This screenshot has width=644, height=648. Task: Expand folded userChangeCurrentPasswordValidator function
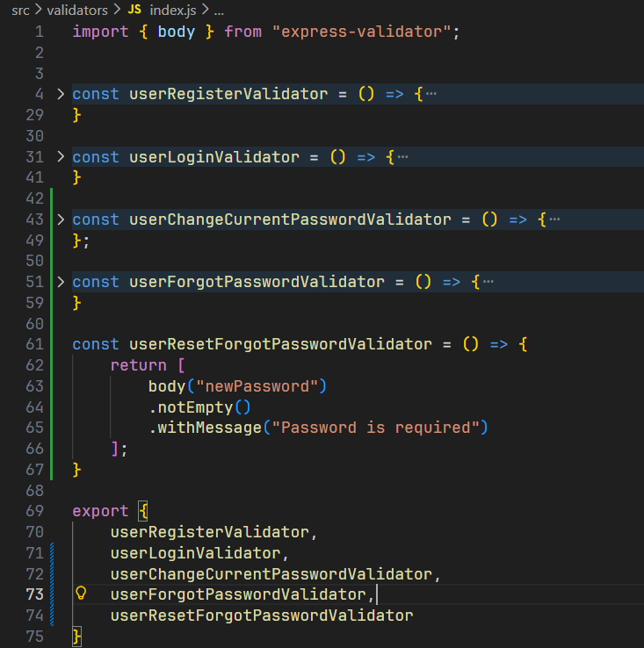(61, 220)
